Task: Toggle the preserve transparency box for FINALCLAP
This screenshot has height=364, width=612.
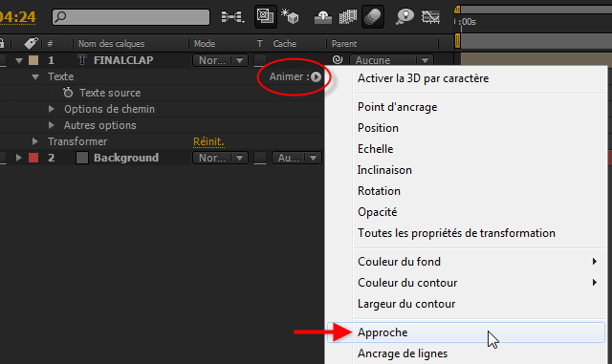Action: [260, 60]
